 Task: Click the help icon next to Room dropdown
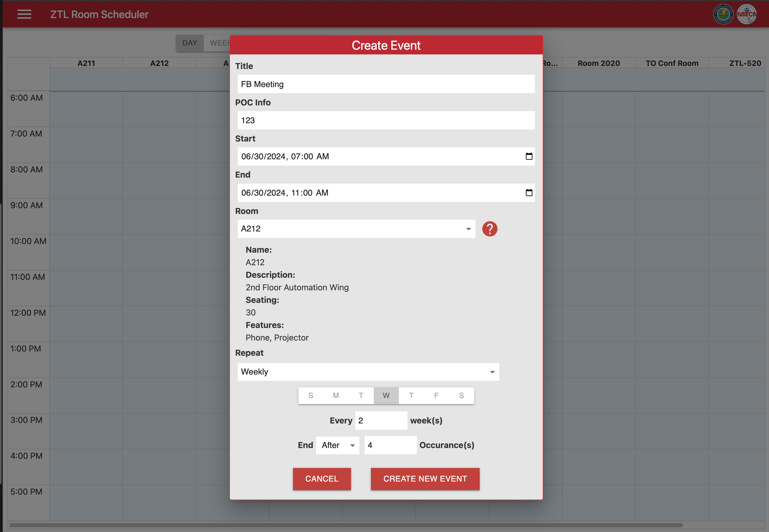point(490,229)
